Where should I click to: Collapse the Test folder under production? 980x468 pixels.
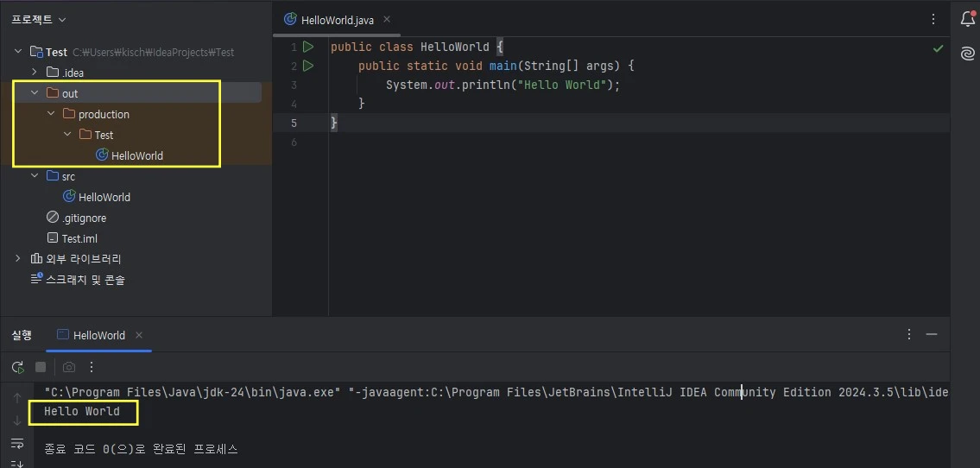click(x=67, y=135)
